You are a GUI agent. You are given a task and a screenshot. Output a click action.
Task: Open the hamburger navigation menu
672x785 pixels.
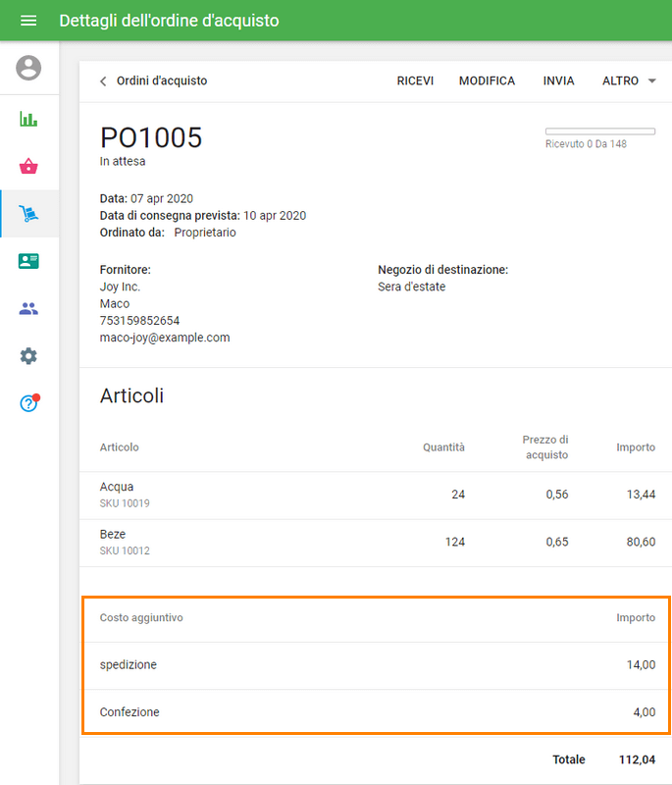(x=28, y=21)
